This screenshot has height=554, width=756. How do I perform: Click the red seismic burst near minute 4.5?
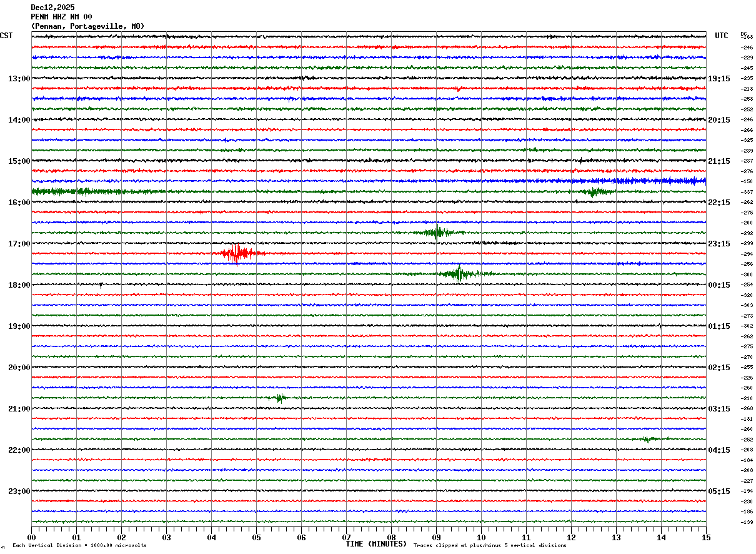tap(236, 253)
